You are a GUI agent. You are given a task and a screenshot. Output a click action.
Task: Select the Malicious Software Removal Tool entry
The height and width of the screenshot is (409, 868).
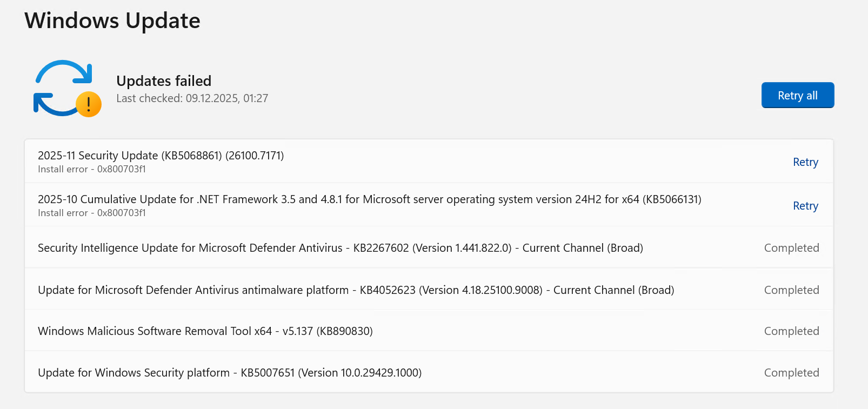click(x=205, y=331)
